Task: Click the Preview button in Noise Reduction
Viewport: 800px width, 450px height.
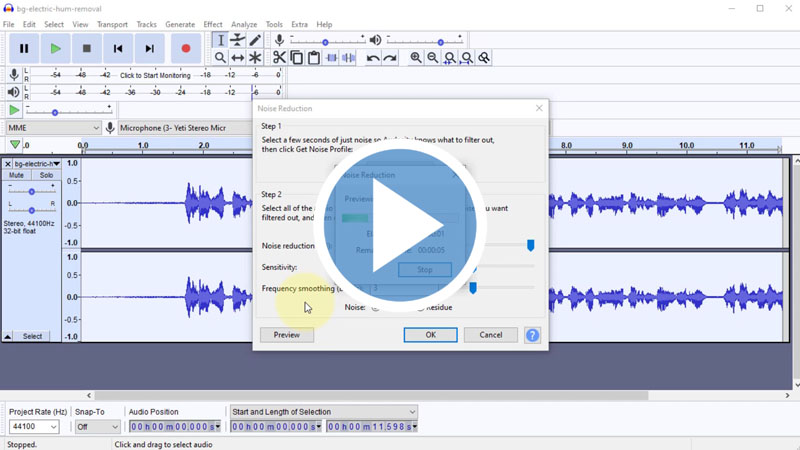Action: point(287,335)
